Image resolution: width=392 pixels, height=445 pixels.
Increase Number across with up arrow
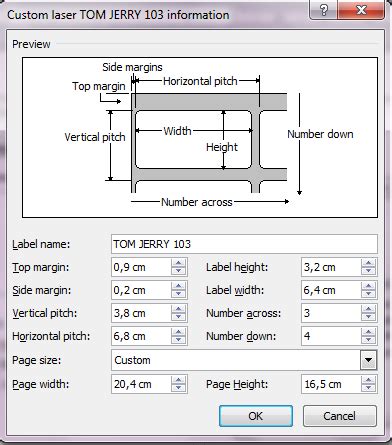[x=368, y=309]
